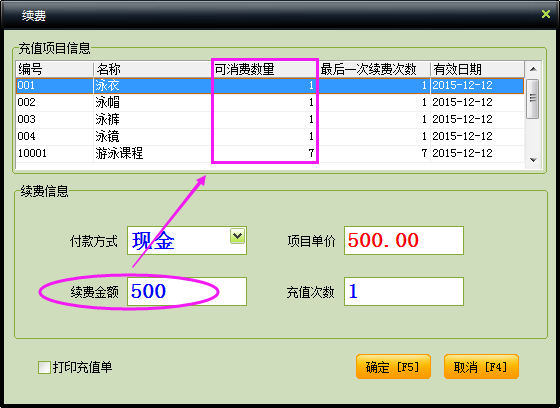Click the list scrollbar up arrow

pyautogui.click(x=533, y=69)
